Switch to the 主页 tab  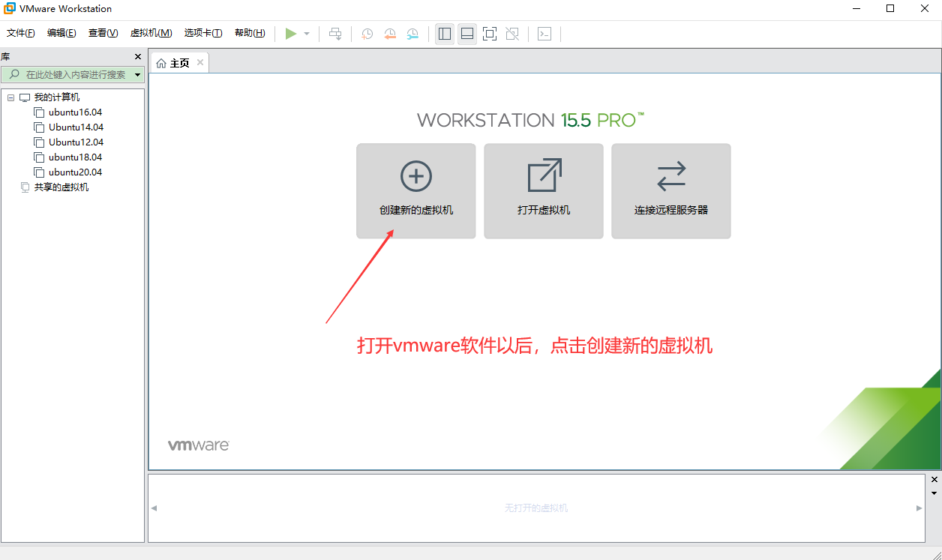click(180, 63)
